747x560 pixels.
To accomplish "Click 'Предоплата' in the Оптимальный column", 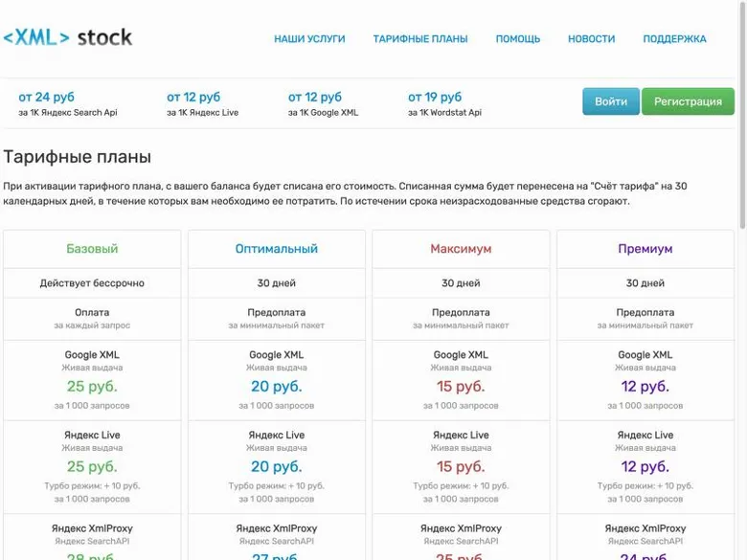I will [x=277, y=312].
